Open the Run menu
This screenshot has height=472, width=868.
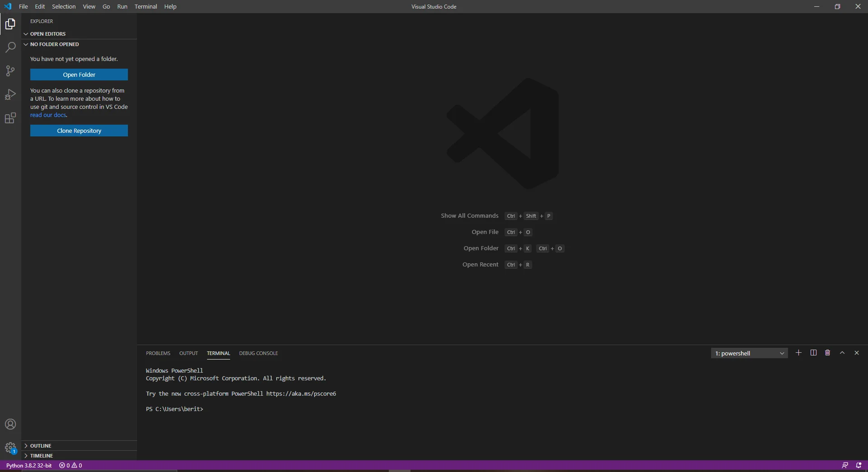[x=122, y=6]
